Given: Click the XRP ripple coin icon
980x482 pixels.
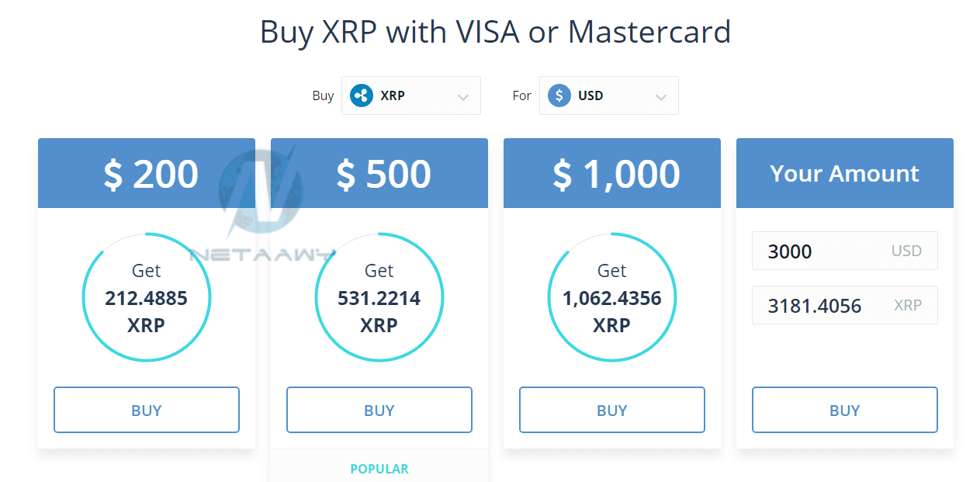Looking at the screenshot, I should pos(362,96).
